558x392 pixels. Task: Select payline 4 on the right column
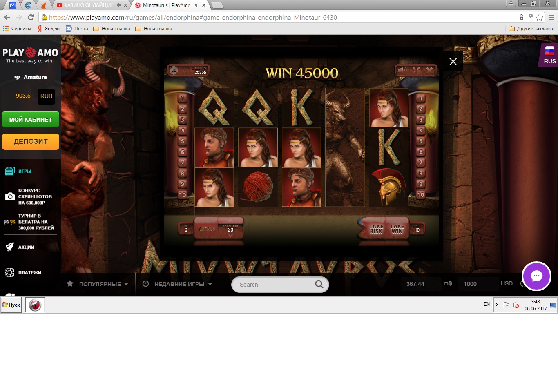tap(420, 131)
